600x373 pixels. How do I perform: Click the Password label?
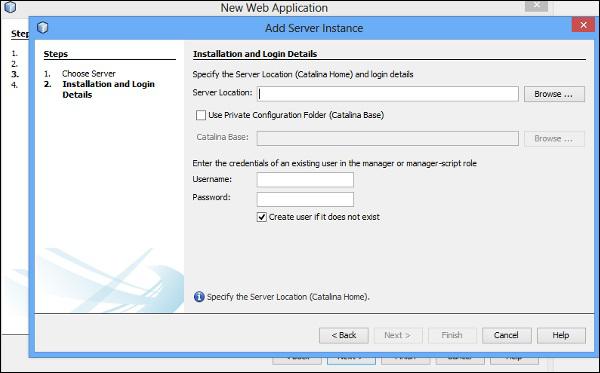(211, 197)
